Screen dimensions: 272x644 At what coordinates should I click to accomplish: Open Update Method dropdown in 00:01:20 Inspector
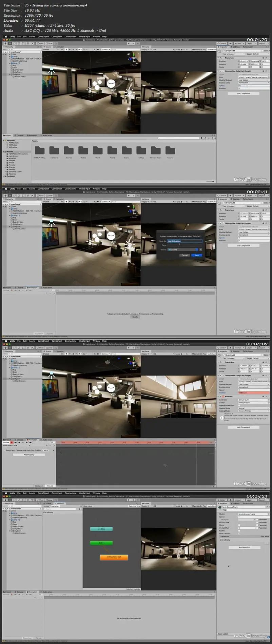tap(254, 80)
